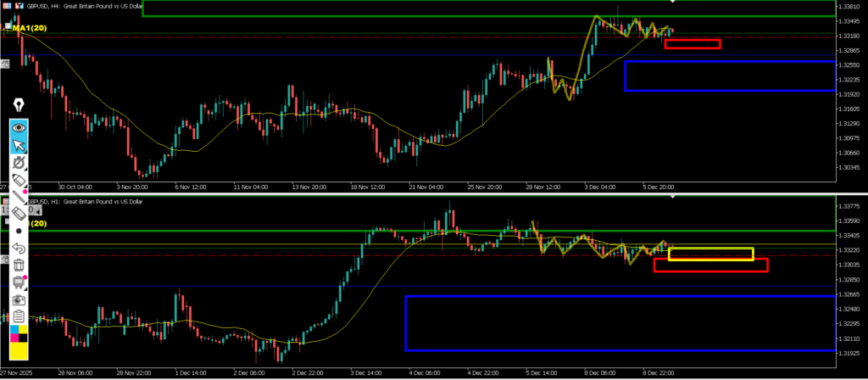868x380 pixels.
Task: Select the arrow cursor tool
Action: 19,145
